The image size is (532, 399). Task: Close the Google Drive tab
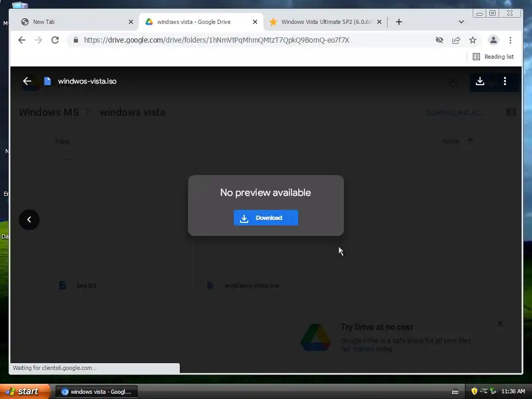pyautogui.click(x=255, y=22)
